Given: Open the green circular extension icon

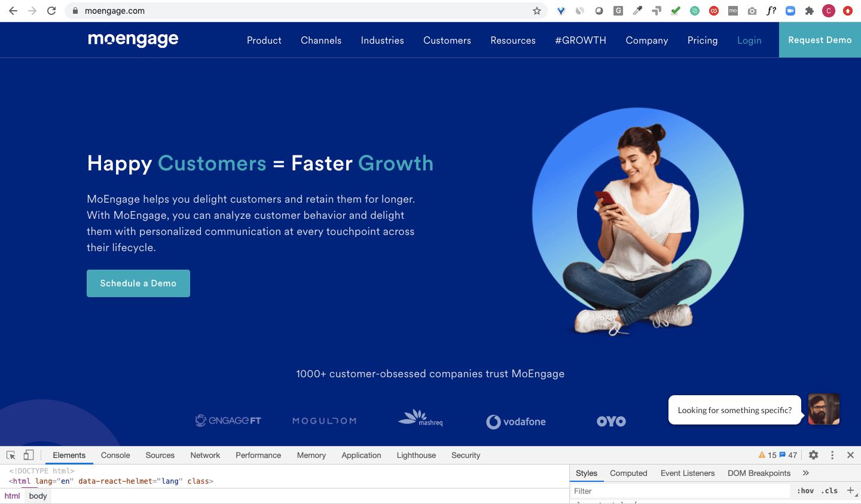Looking at the screenshot, I should point(695,11).
